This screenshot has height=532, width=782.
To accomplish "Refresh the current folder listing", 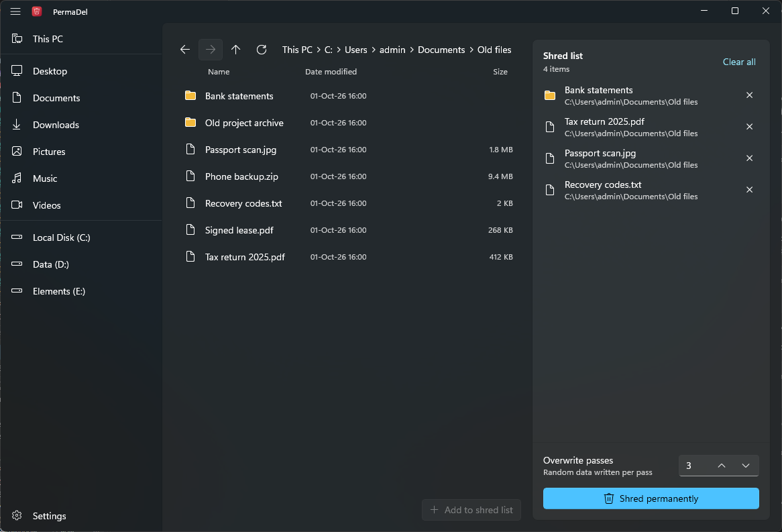I will point(262,50).
